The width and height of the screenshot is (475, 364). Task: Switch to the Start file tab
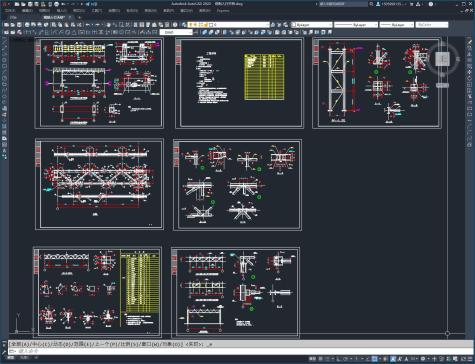13,17
